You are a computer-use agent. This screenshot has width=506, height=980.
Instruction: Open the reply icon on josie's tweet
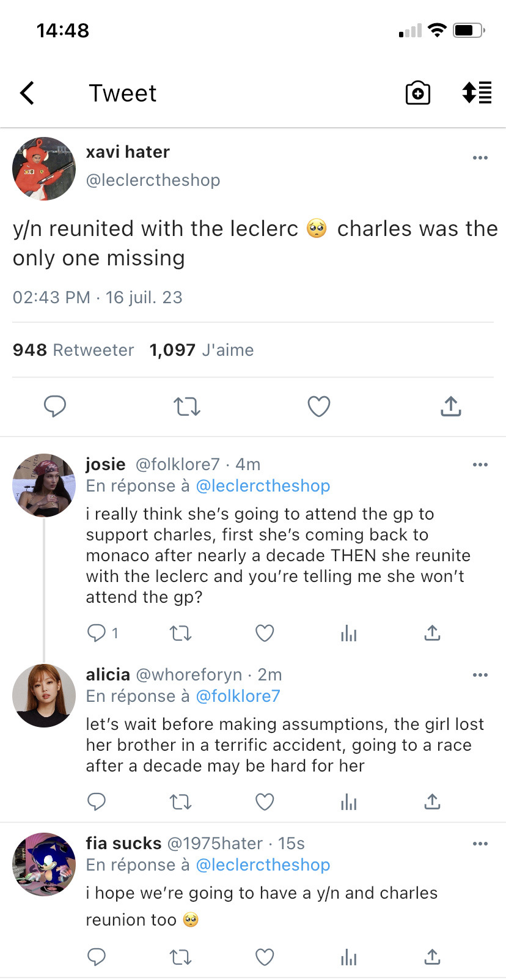point(97,633)
